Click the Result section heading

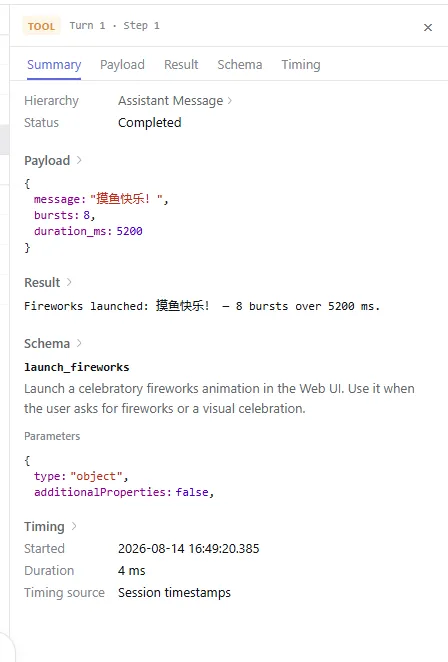coord(42,282)
